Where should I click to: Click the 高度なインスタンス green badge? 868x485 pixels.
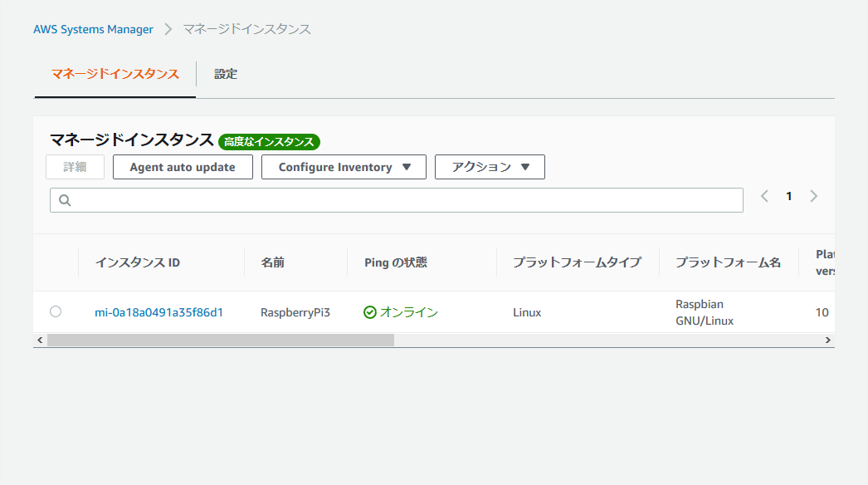coord(269,142)
